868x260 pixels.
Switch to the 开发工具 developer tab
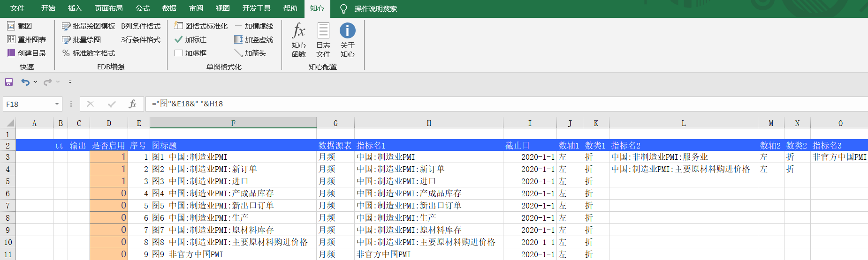257,8
